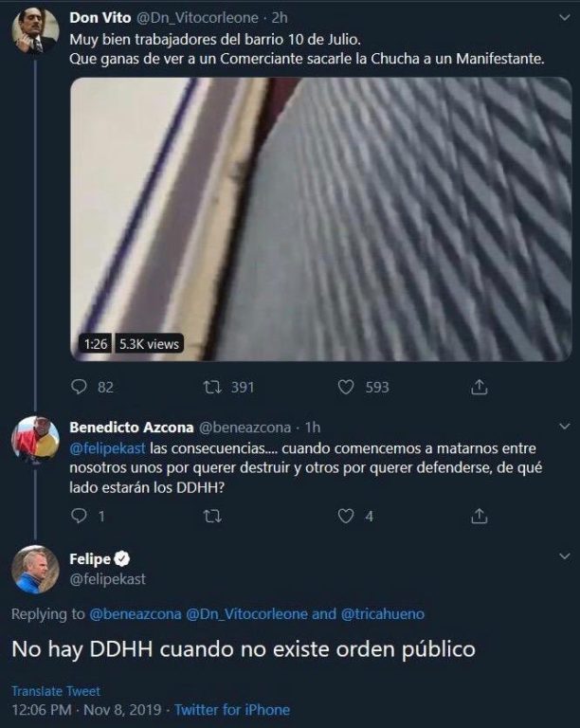Retweet Benedicto Azcona's tweet
Screen dimensions: 580x728
(x=213, y=516)
